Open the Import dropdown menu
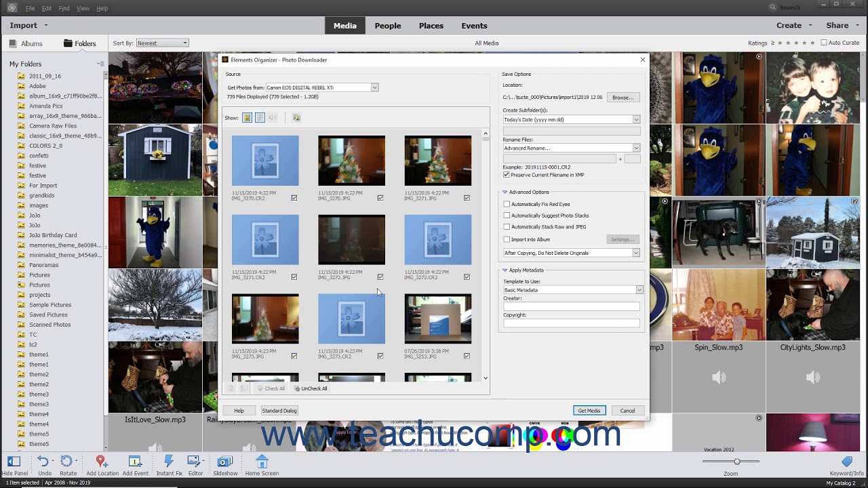The image size is (868, 488). click(x=28, y=25)
